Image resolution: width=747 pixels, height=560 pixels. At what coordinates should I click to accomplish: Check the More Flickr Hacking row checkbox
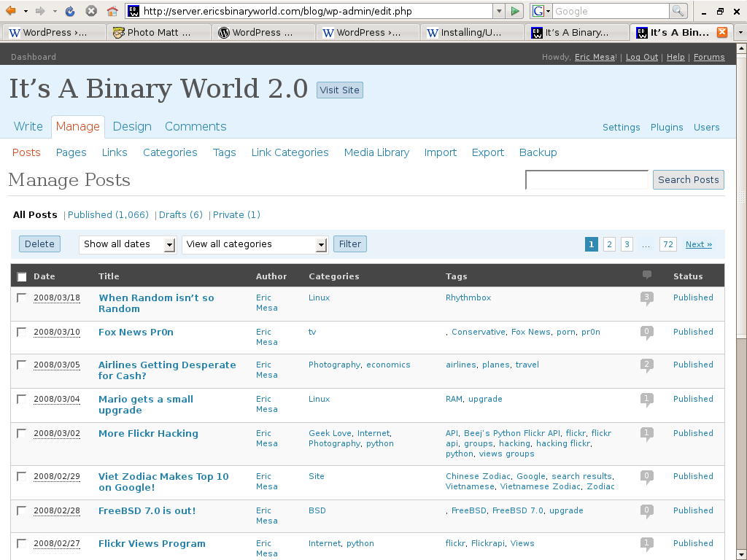pos(21,434)
